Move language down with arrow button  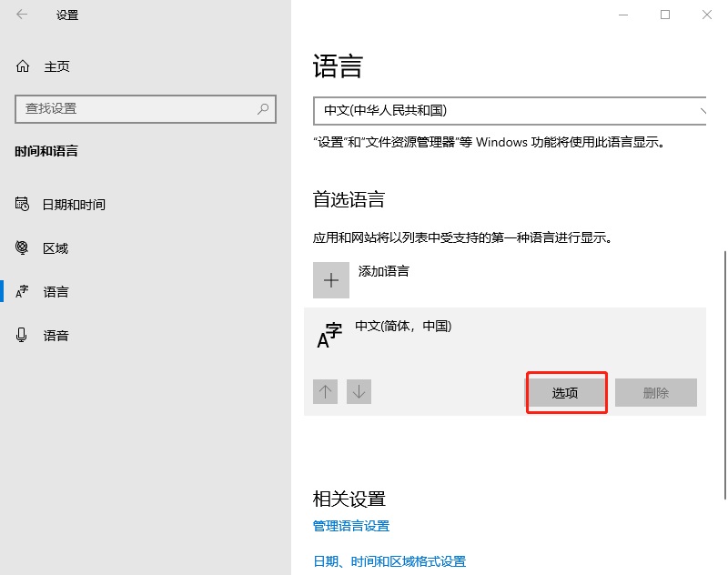point(359,392)
